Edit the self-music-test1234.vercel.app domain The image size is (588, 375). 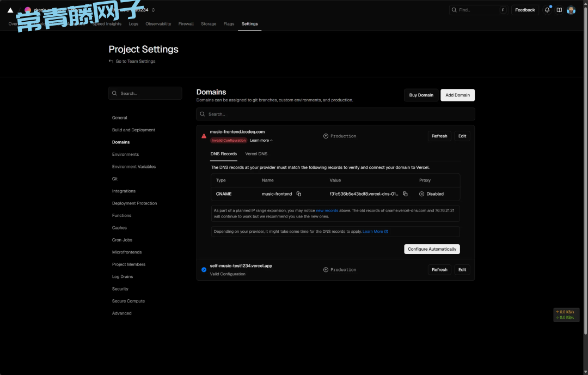(462, 270)
